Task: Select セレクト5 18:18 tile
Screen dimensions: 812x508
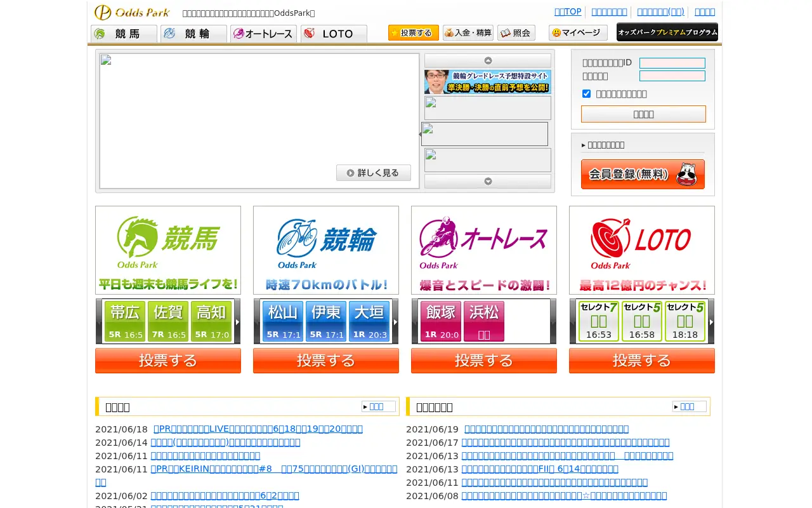Action: (x=685, y=321)
